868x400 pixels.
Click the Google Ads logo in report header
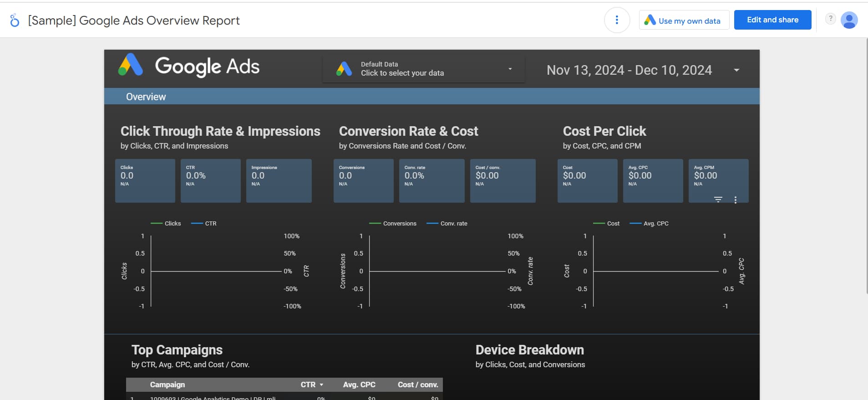tap(131, 65)
